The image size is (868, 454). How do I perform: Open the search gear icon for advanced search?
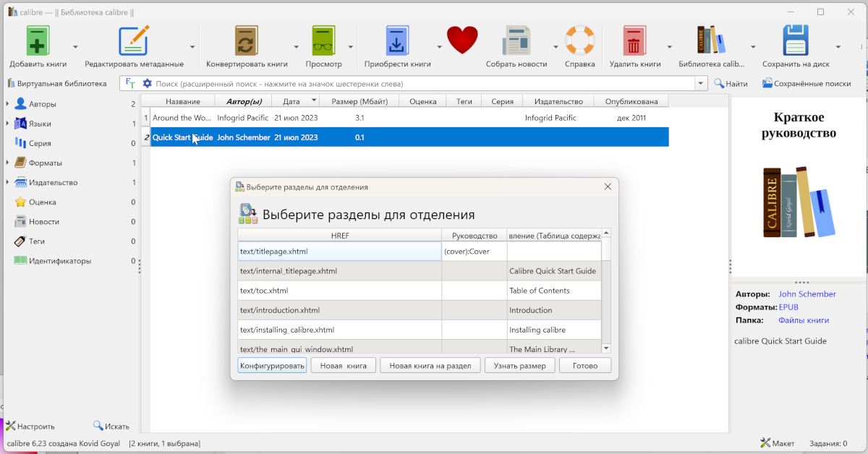(x=148, y=83)
